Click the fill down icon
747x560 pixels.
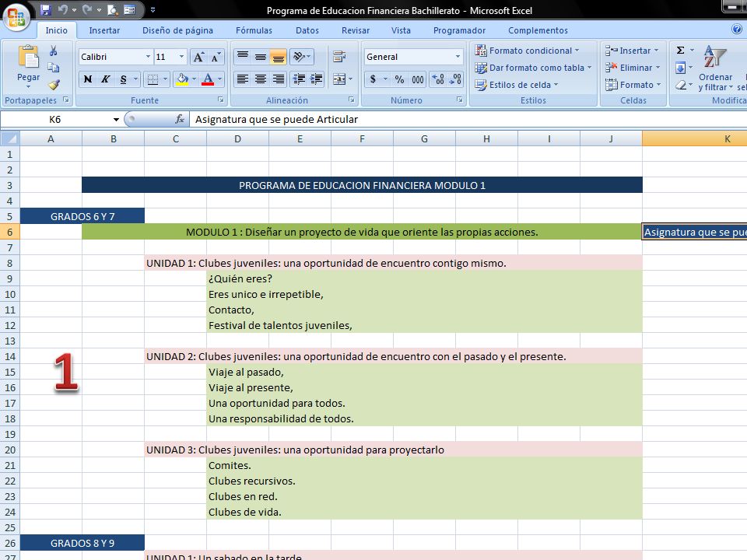click(680, 68)
